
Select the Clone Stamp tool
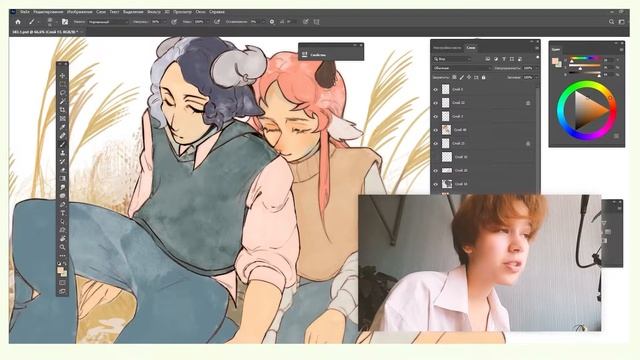point(62,153)
